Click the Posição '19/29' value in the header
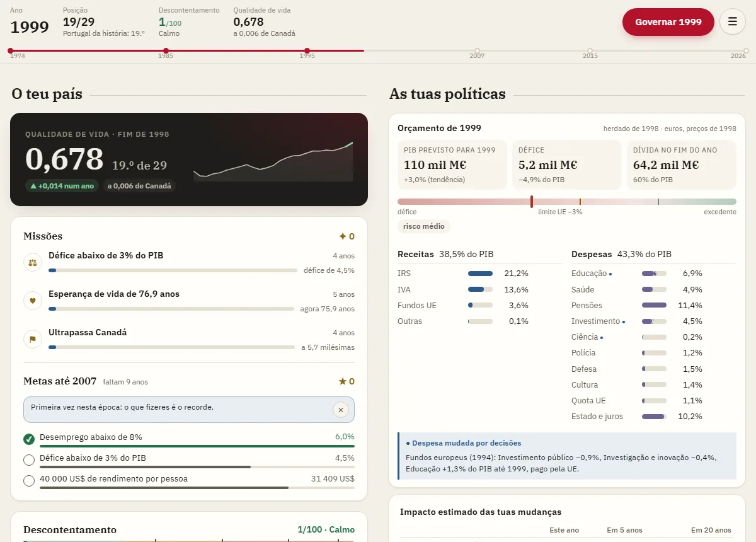 point(79,22)
